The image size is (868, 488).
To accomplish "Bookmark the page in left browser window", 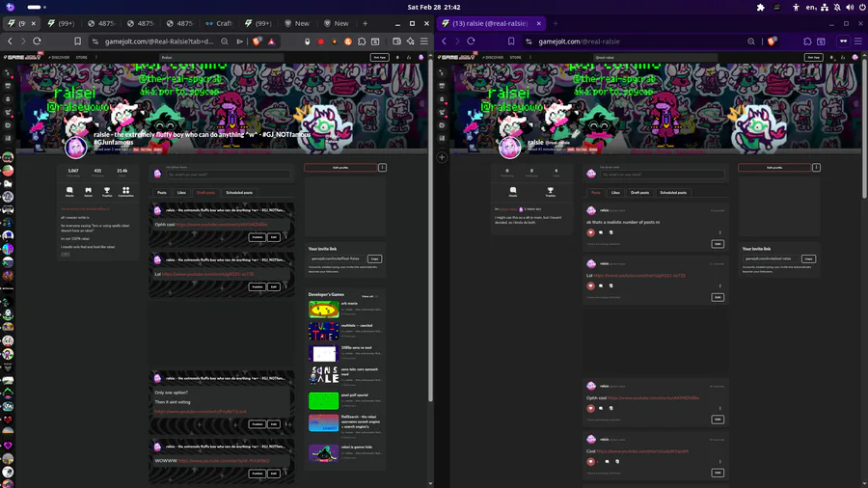I will 77,41.
